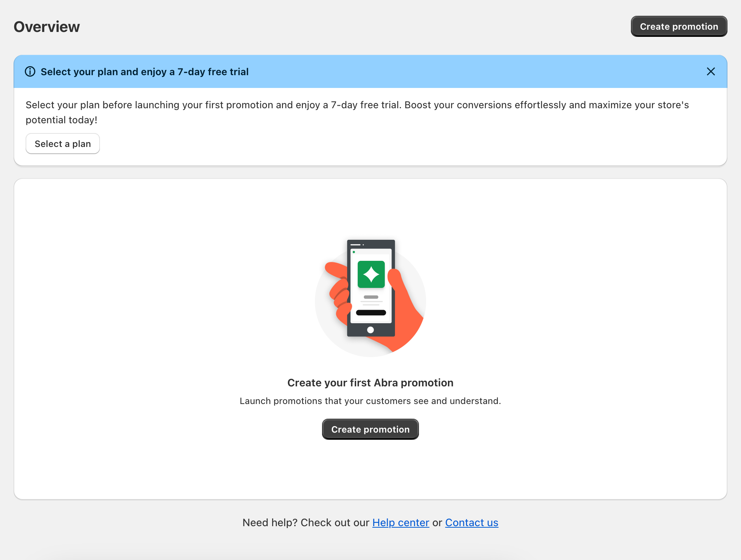Viewport: 741px width, 560px height.
Task: Click the 'Launch promotions that your customers see' text
Action: tap(370, 401)
